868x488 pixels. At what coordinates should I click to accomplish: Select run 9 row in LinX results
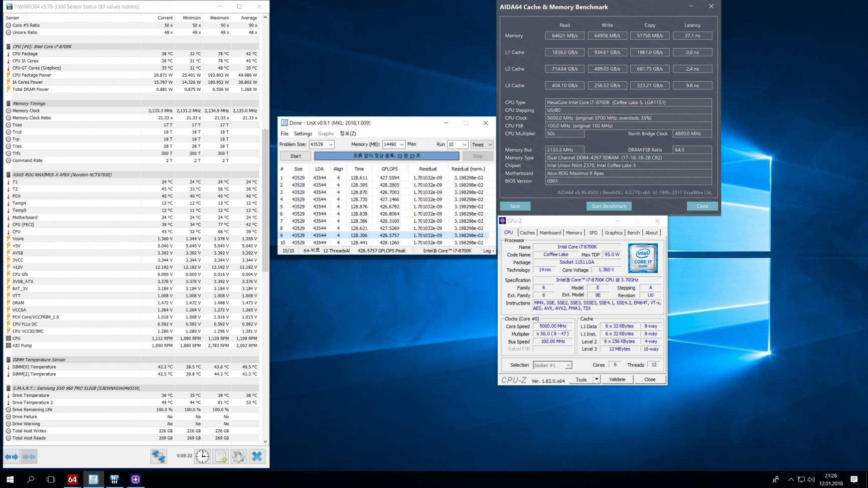click(384, 235)
